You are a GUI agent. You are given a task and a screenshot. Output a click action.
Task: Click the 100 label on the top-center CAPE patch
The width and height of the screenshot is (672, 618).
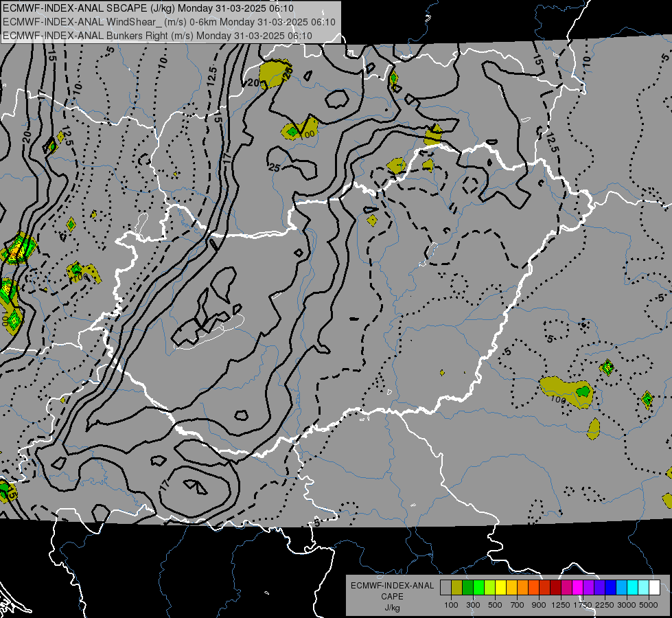[308, 134]
